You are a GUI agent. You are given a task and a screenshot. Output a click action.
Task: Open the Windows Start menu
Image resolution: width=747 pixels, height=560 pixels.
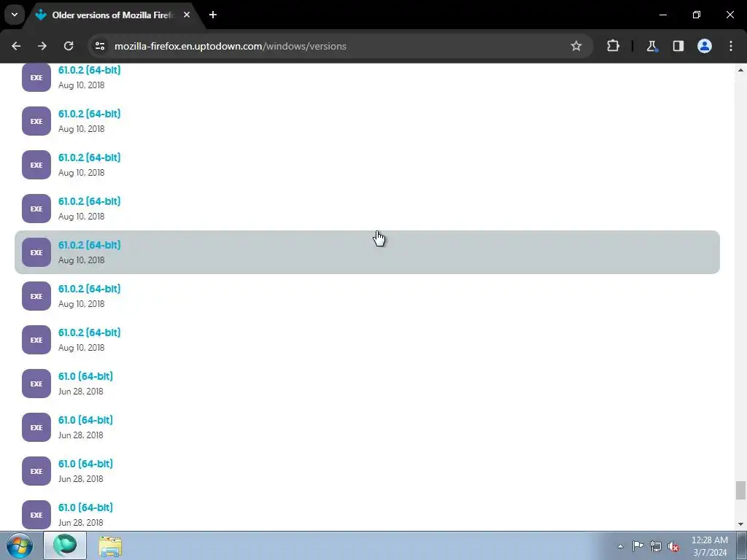(x=20, y=545)
